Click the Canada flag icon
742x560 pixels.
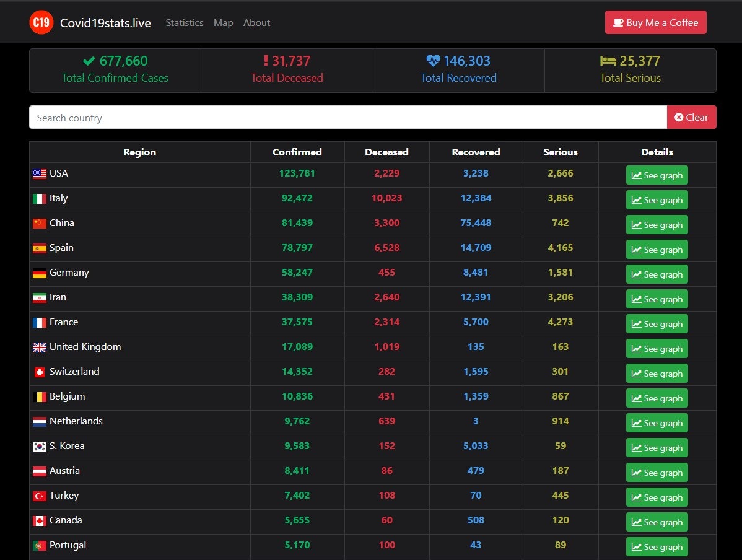pos(40,521)
